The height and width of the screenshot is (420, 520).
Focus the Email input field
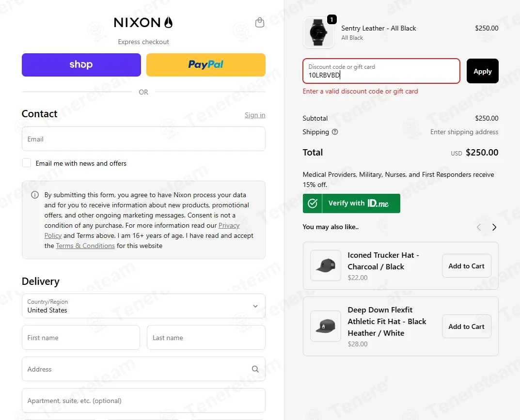[x=143, y=139]
